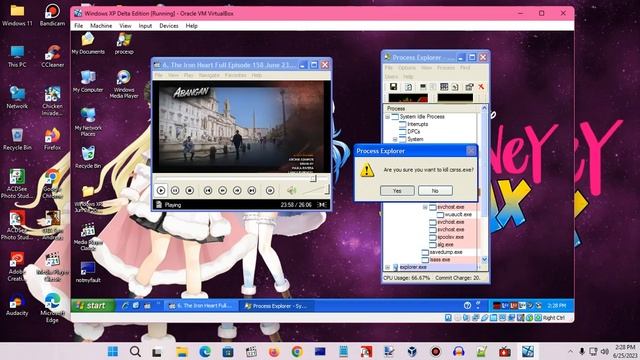The height and width of the screenshot is (360, 640).
Task: Click the XP start button
Action: click(x=93, y=306)
